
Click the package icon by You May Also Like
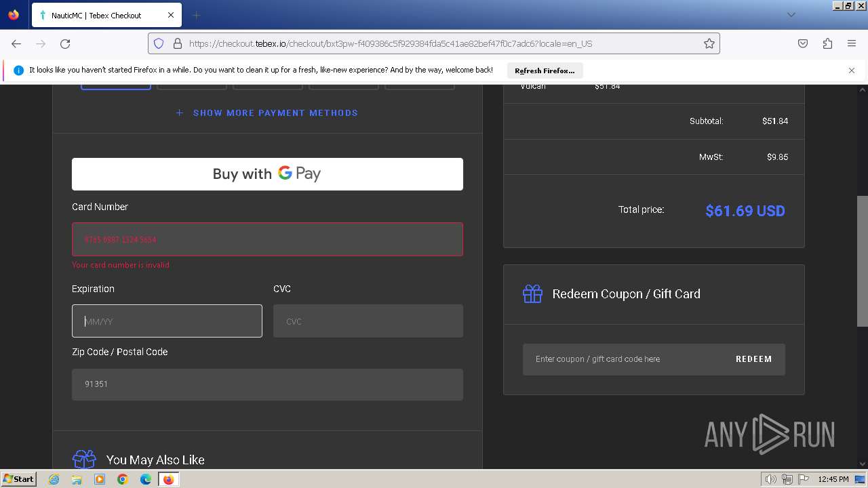tap(85, 459)
